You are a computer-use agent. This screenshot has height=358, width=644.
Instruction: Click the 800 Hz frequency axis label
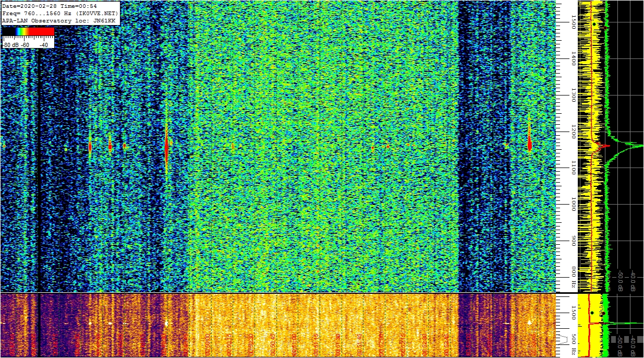point(573,278)
